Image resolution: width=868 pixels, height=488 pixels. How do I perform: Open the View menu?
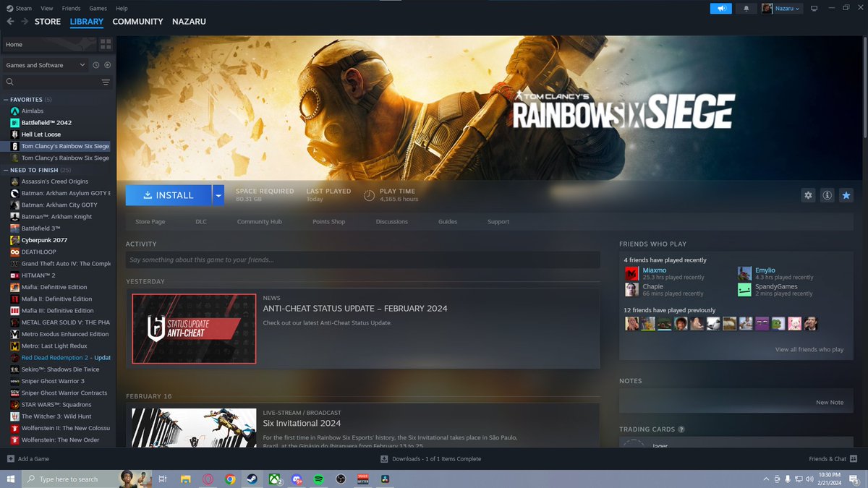tap(46, 9)
